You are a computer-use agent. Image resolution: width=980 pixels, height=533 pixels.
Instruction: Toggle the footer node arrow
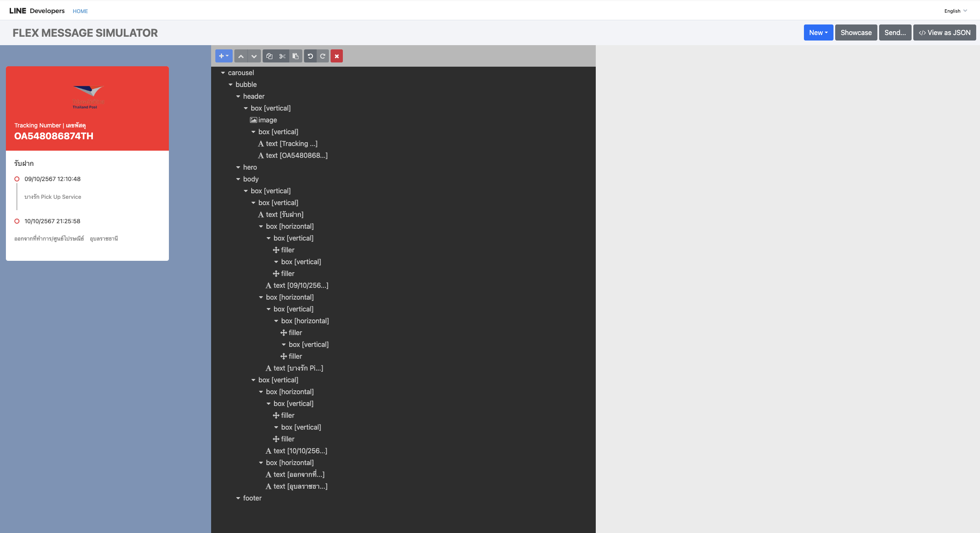click(x=238, y=498)
